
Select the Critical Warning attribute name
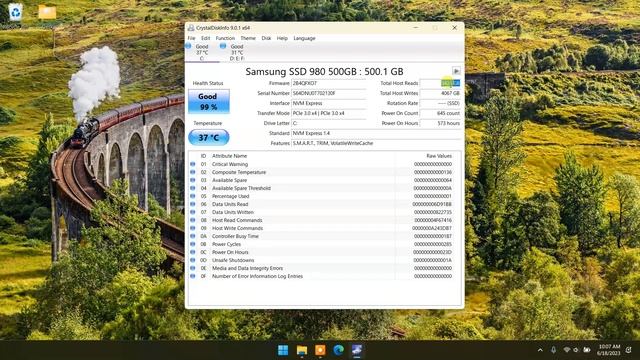[230, 164]
